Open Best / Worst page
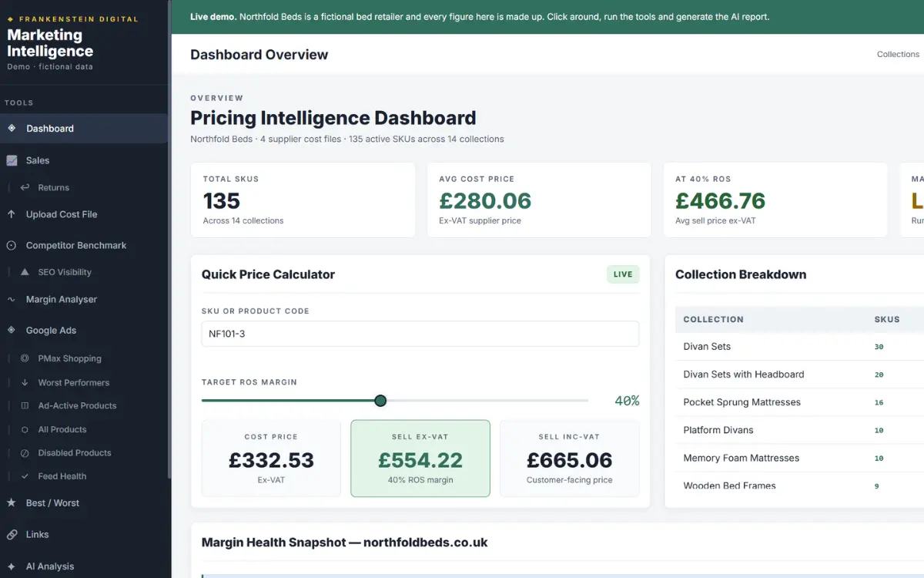924x578 pixels. 84,502
